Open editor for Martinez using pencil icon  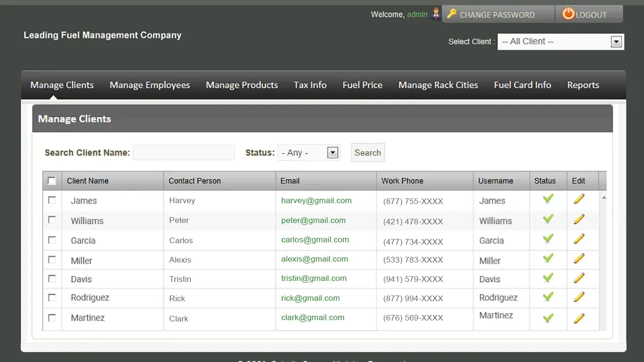[x=579, y=319]
